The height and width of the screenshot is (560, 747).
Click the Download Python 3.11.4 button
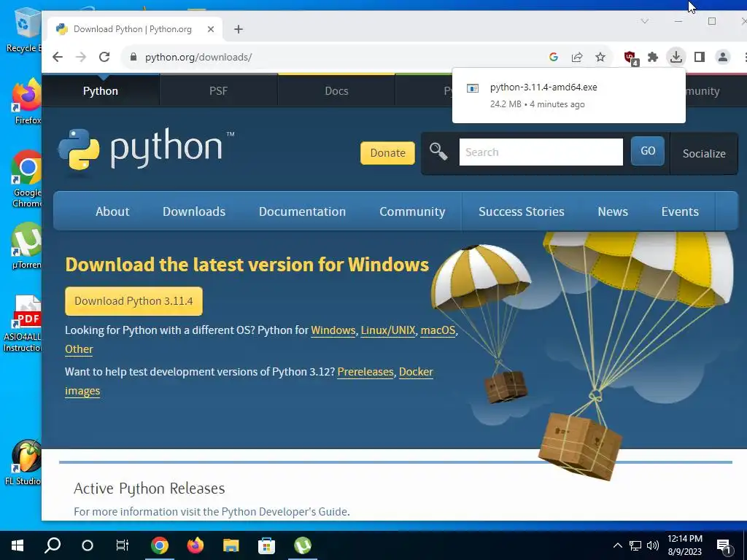(x=133, y=301)
